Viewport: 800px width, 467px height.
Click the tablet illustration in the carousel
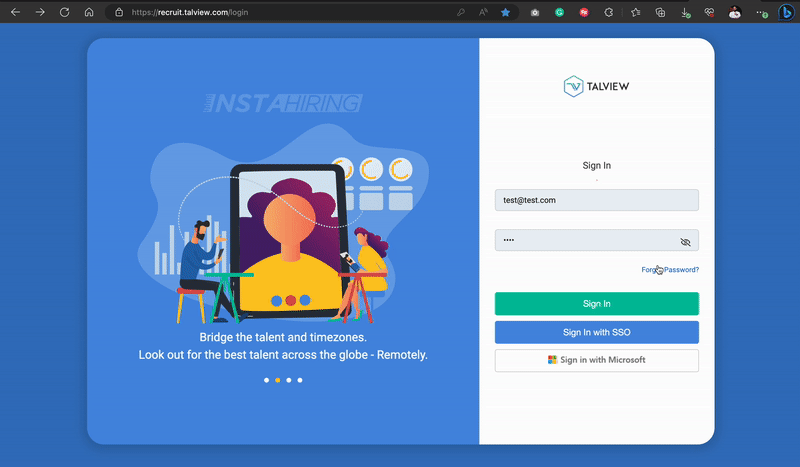(290, 241)
